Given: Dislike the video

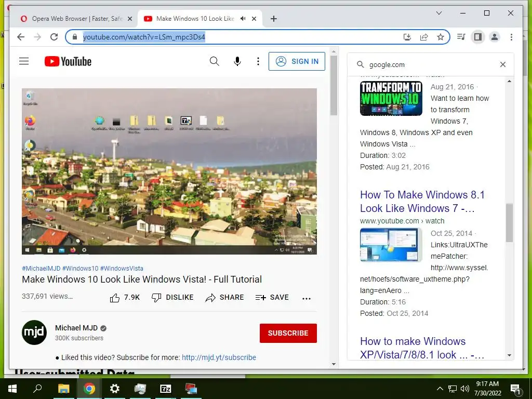Looking at the screenshot, I should pos(172,298).
